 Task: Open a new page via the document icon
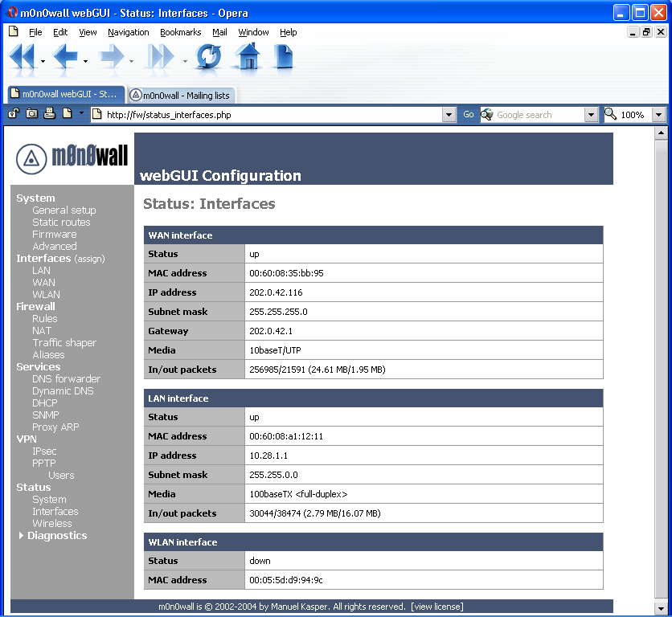283,57
